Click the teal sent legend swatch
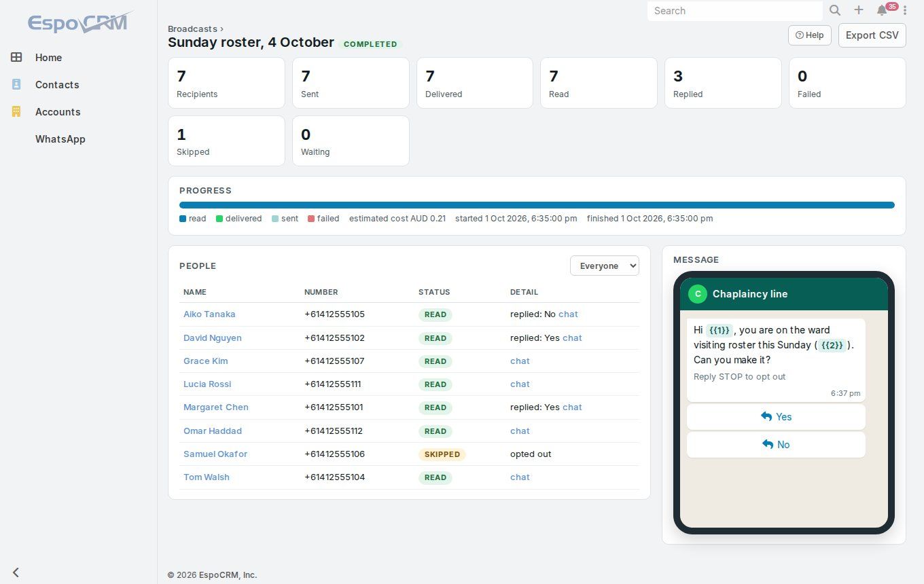Viewport: 924px width, 584px height. tap(275, 219)
